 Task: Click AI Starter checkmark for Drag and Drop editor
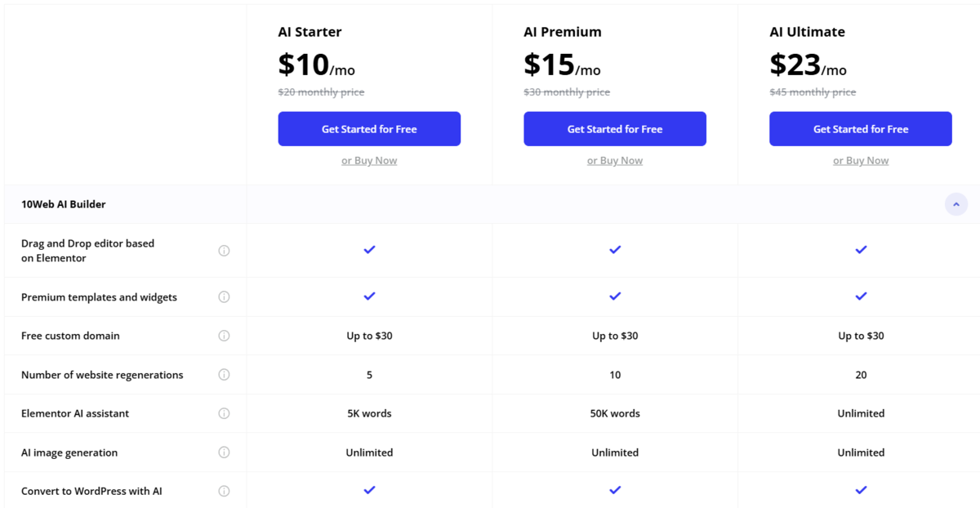(369, 249)
